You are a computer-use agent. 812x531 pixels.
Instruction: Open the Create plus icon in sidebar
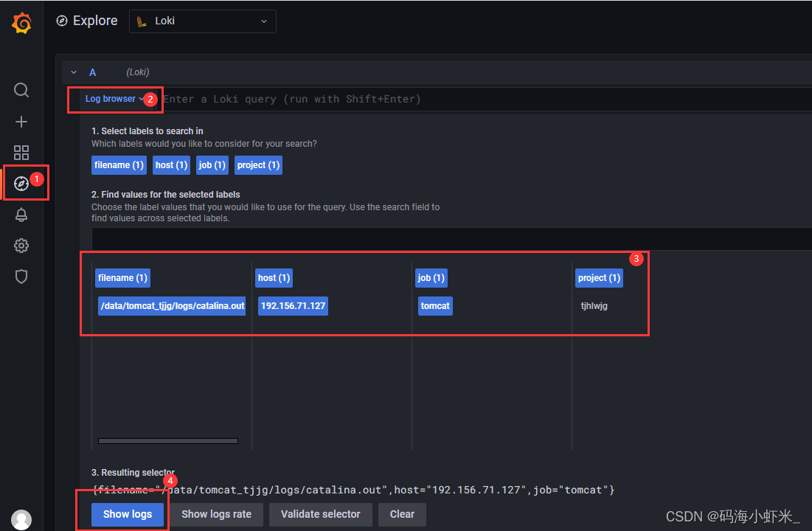(21, 122)
